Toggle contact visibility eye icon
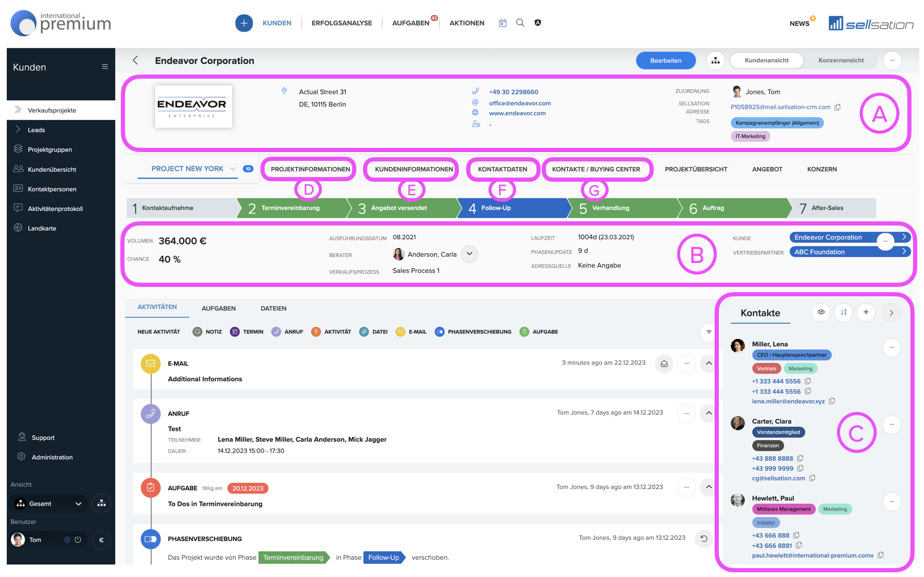Viewport: 924px width, 577px height. 821,312
